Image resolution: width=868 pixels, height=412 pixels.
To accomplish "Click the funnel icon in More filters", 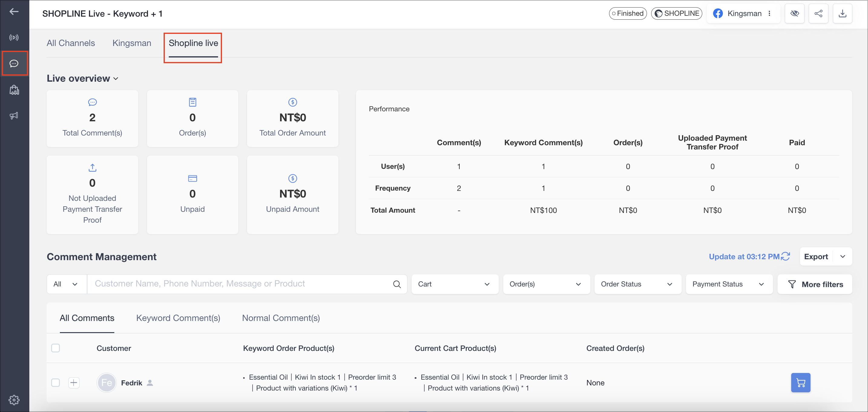I will (792, 284).
